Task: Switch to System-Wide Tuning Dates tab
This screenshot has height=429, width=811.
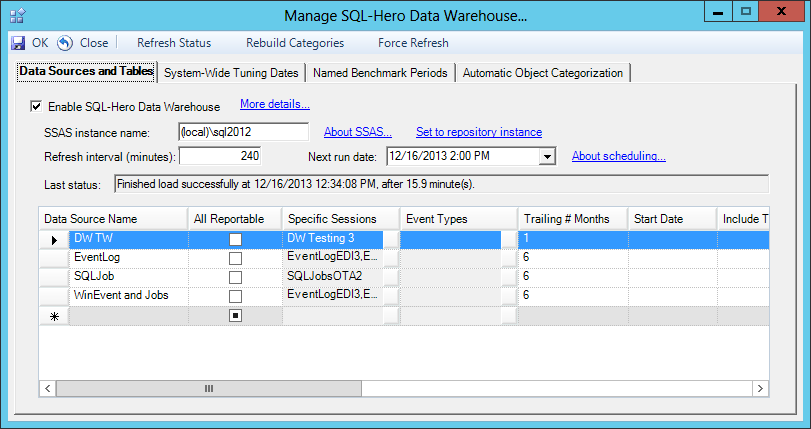Action: (x=231, y=73)
